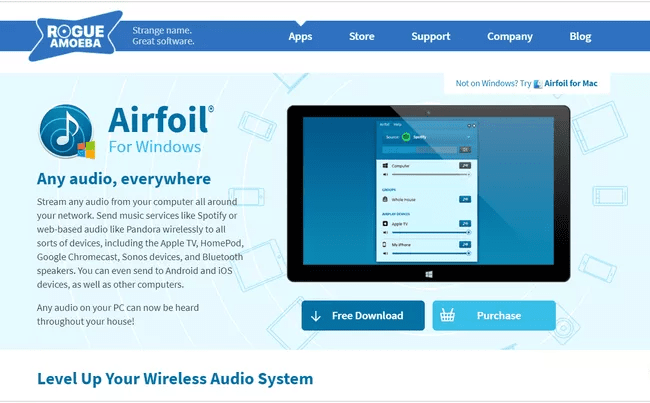This screenshot has height=403, width=650.
Task: Click the download arrow icon
Action: click(x=316, y=316)
